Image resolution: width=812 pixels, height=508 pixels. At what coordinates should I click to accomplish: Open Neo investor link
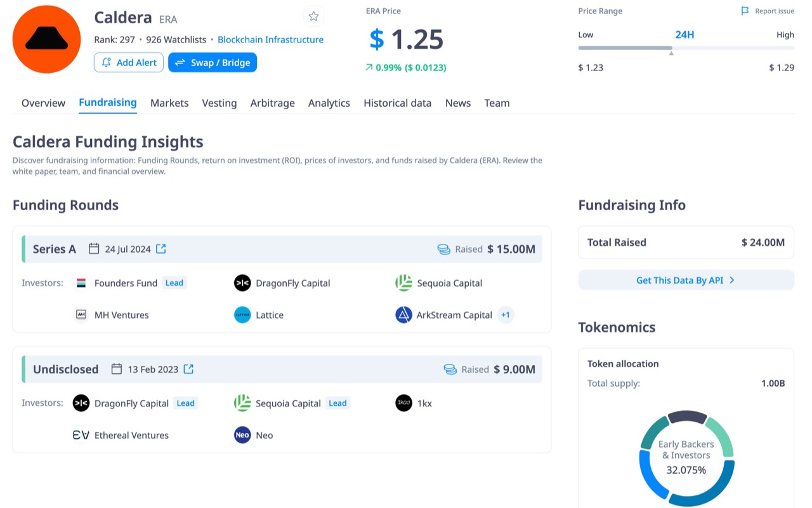point(265,435)
